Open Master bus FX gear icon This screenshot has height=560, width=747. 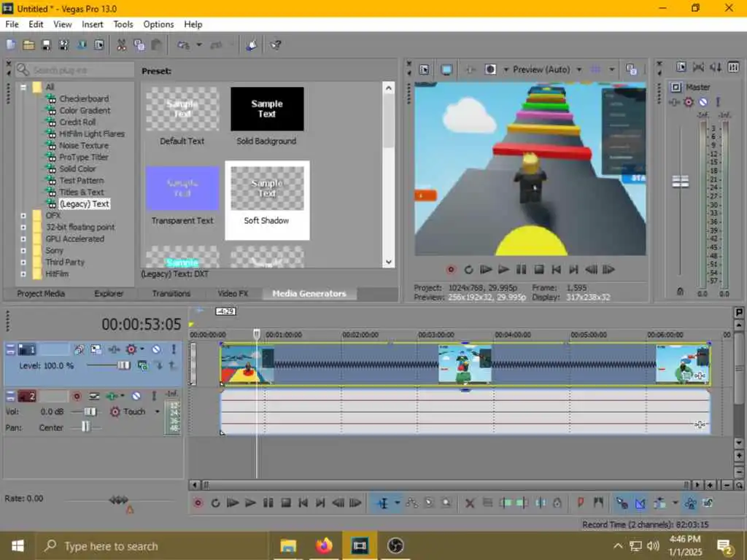689,102
